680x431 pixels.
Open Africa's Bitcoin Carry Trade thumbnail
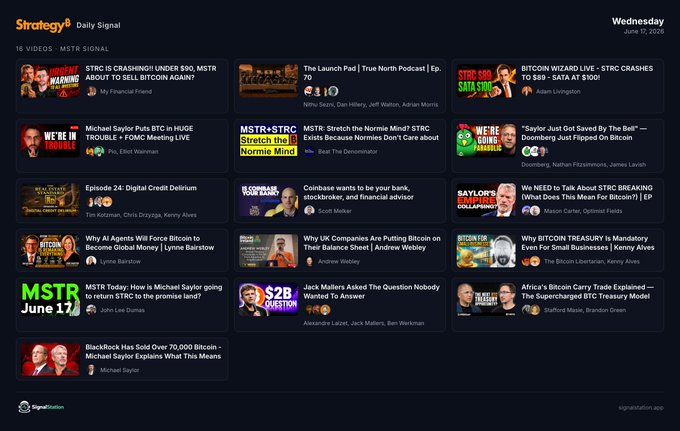point(486,300)
